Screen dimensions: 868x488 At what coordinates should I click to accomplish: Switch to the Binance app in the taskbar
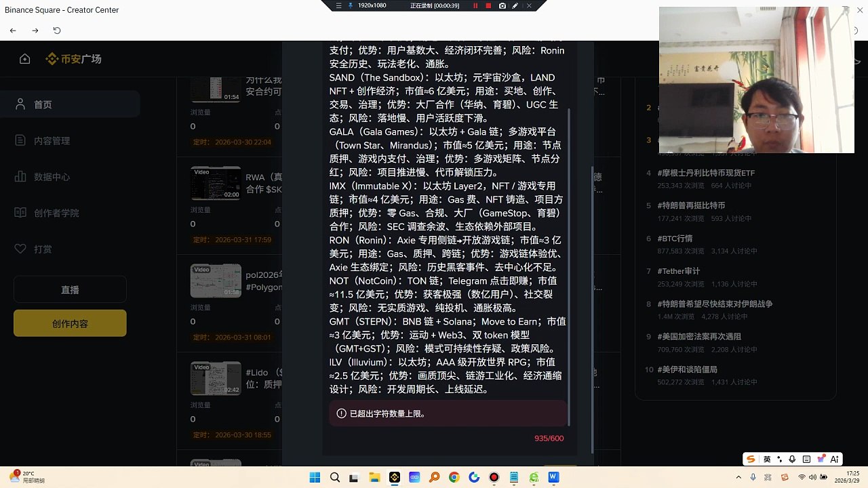pos(395,478)
